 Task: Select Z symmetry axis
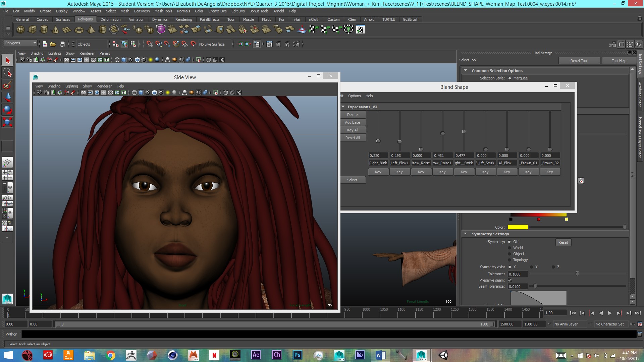click(553, 267)
